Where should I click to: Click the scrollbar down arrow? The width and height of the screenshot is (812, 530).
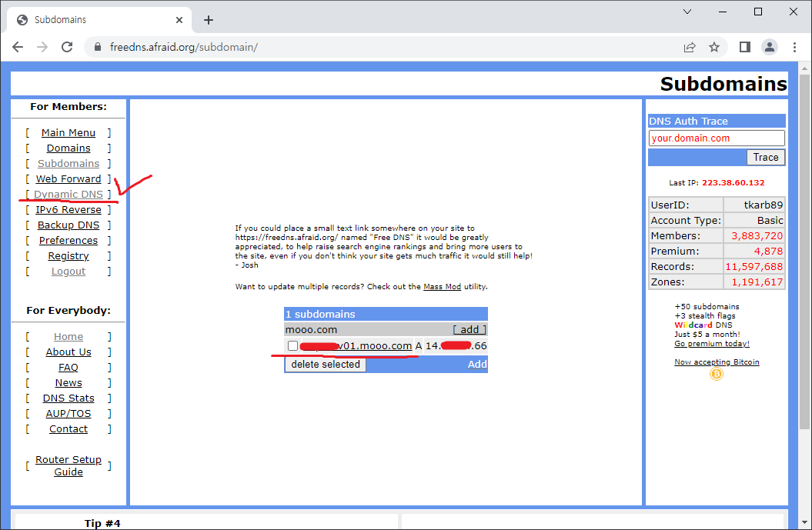pos(804,523)
